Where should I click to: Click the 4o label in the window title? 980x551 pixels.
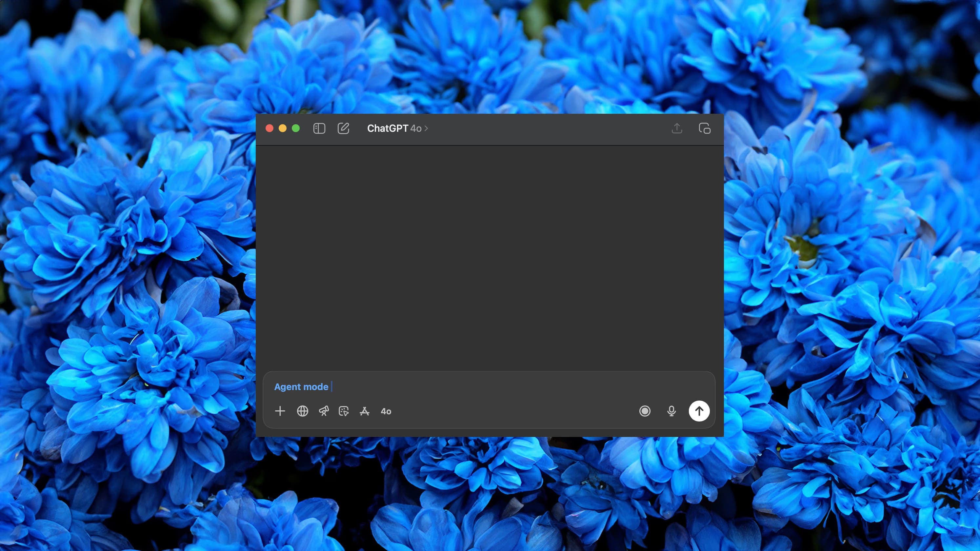[416, 128]
